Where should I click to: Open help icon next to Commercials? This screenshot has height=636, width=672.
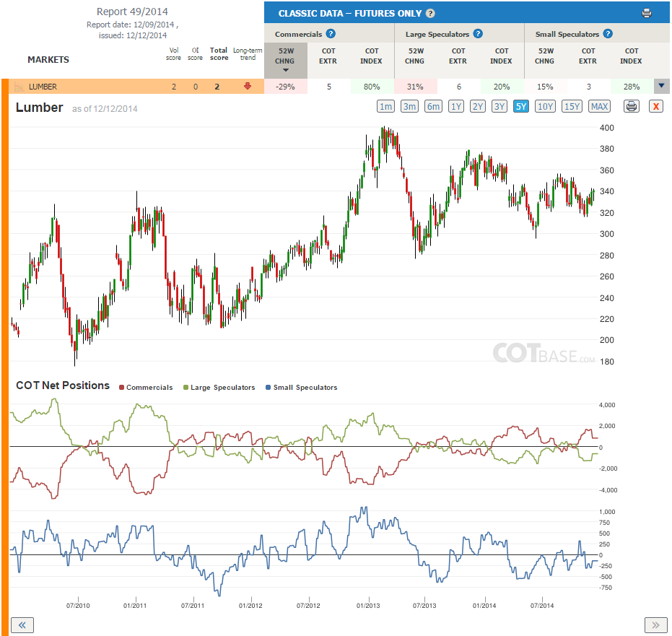331,34
